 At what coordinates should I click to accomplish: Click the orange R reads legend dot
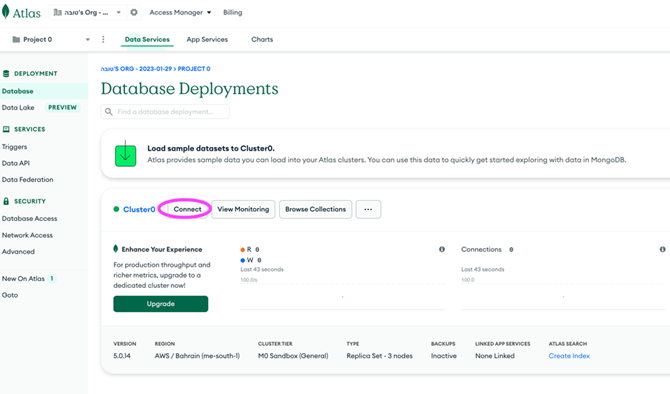(x=243, y=250)
